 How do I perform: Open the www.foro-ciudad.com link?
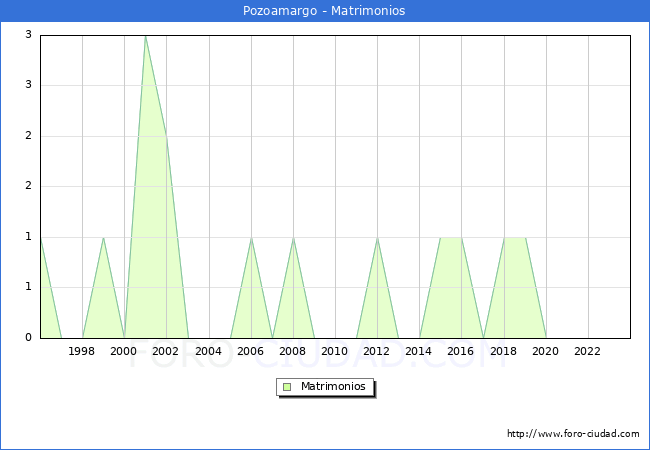(573, 434)
